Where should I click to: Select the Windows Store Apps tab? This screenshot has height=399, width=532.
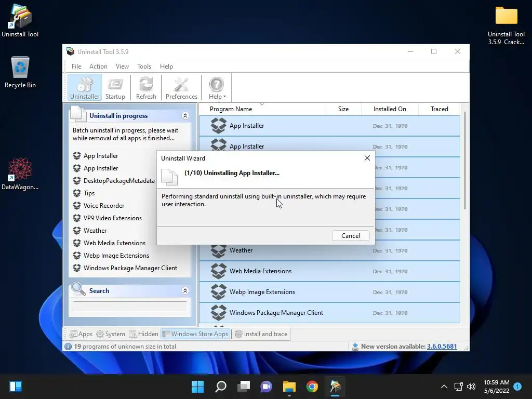(x=195, y=334)
